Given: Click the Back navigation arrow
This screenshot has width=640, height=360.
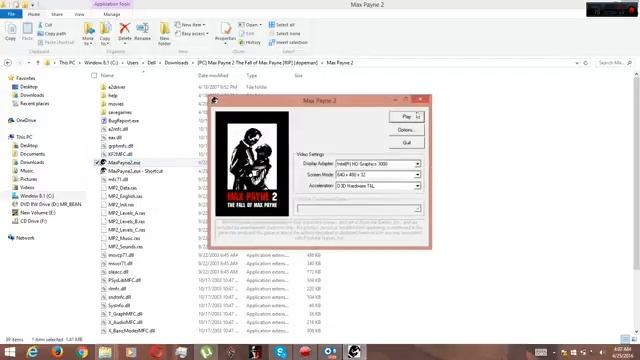Looking at the screenshot, I should tap(8, 63).
